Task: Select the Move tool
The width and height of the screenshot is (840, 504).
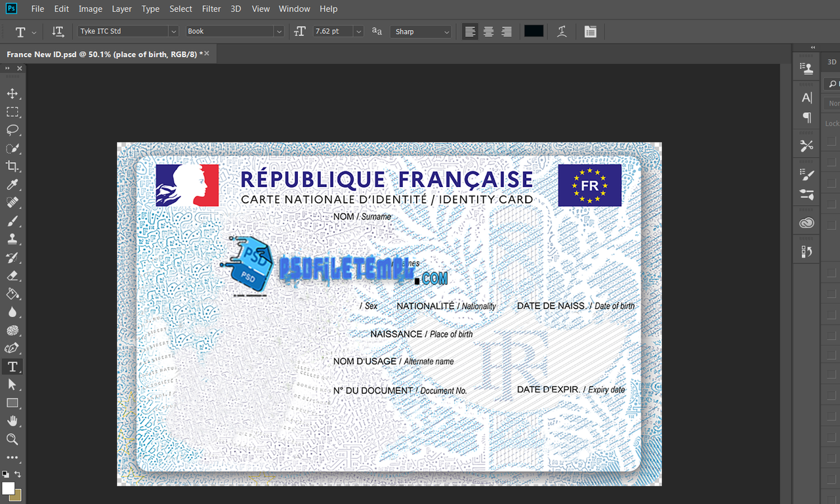Action: [x=12, y=94]
